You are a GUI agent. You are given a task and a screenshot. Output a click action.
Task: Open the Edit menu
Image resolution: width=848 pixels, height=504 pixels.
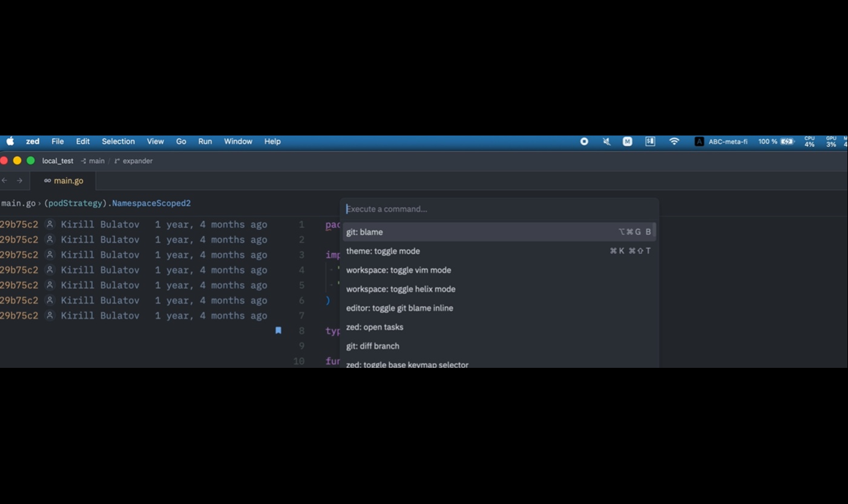point(83,142)
